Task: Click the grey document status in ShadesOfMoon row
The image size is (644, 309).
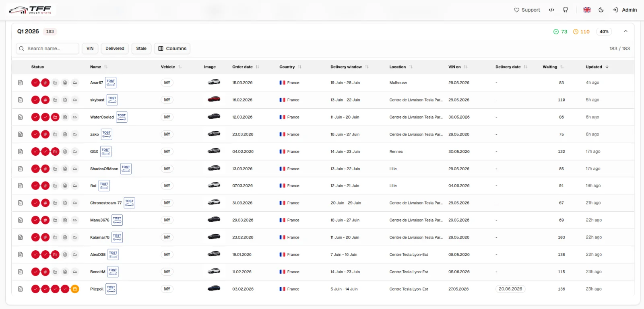Action: point(65,169)
